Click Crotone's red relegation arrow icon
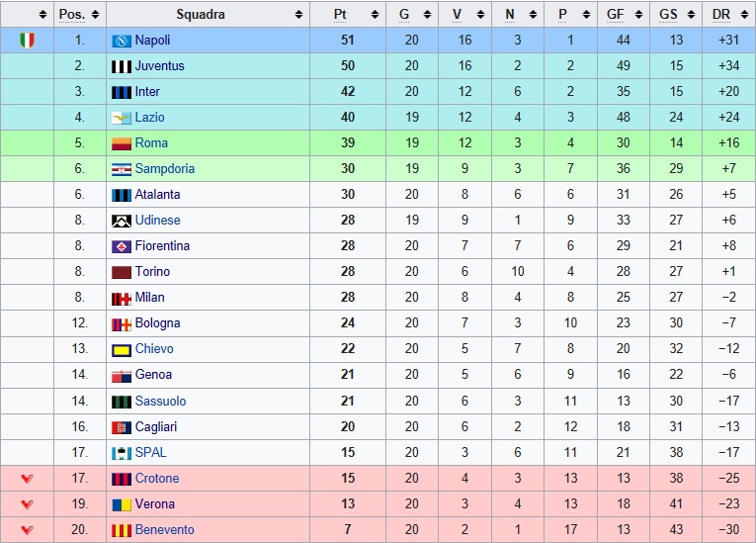The height and width of the screenshot is (543, 756). pyautogui.click(x=28, y=479)
